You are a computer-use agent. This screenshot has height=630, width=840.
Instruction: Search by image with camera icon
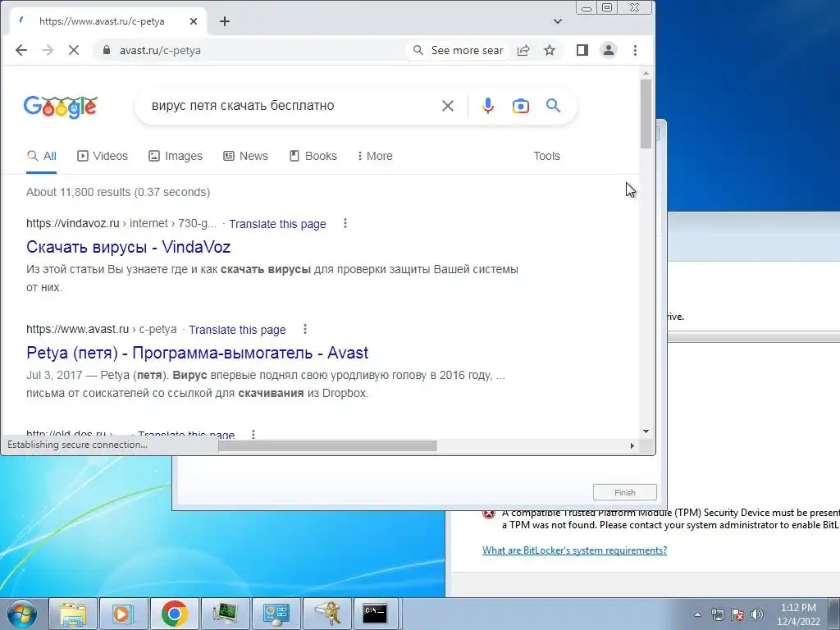point(521,106)
